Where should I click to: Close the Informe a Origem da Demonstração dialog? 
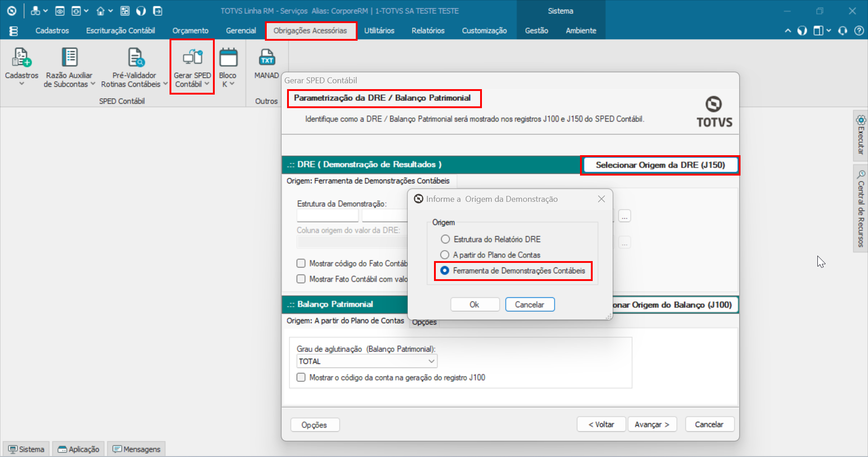[x=601, y=199]
